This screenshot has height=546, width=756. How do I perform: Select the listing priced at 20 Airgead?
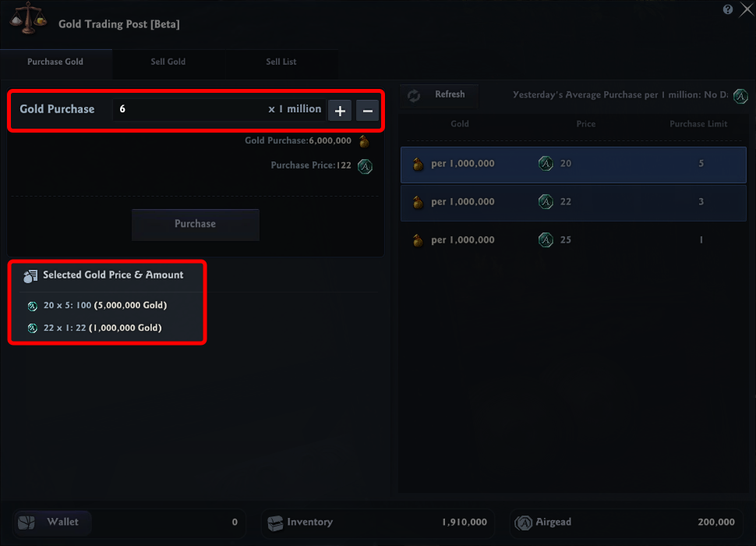573,164
